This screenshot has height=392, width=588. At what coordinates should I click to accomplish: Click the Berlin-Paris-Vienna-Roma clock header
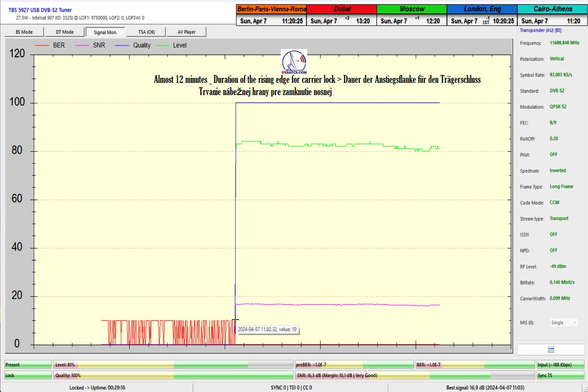coord(271,9)
